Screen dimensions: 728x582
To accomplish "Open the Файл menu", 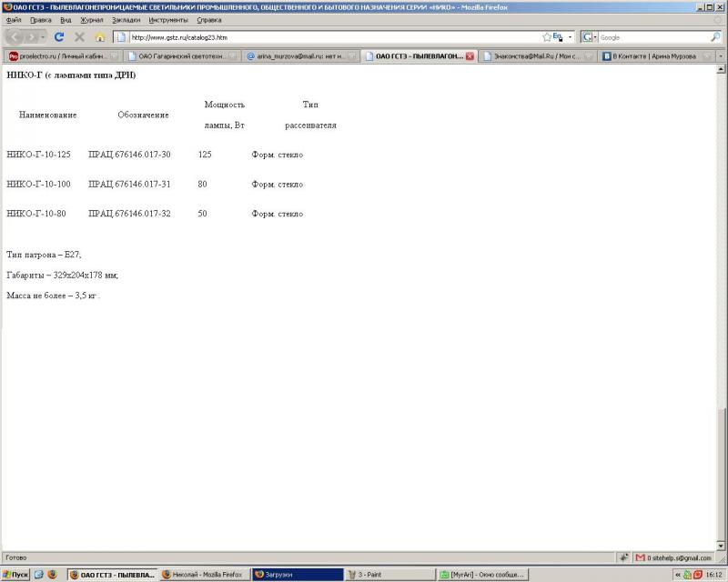I will coord(13,19).
